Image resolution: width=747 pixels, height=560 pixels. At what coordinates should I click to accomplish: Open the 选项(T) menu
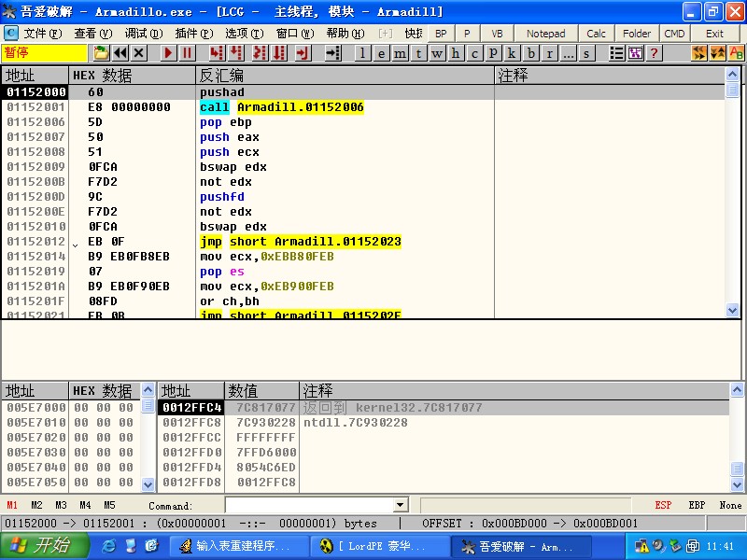click(244, 34)
